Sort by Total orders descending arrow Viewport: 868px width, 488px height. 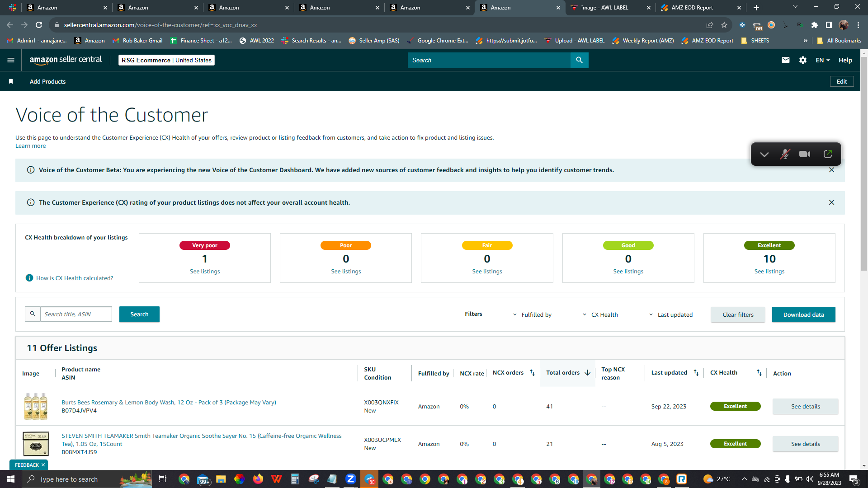(x=587, y=373)
